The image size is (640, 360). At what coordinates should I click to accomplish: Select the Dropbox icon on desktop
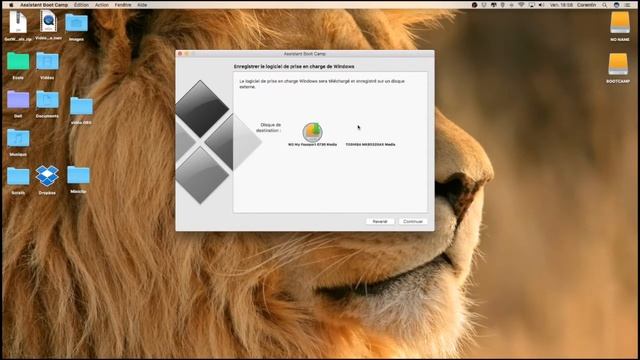(47, 176)
